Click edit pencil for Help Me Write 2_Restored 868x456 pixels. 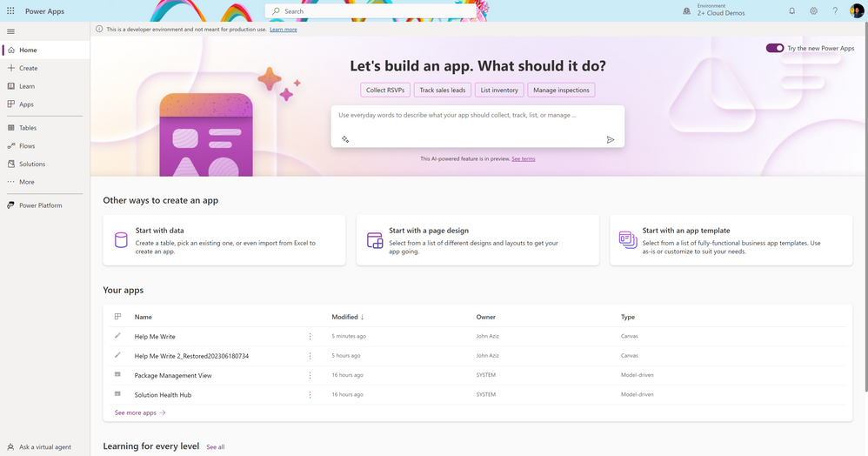point(117,355)
